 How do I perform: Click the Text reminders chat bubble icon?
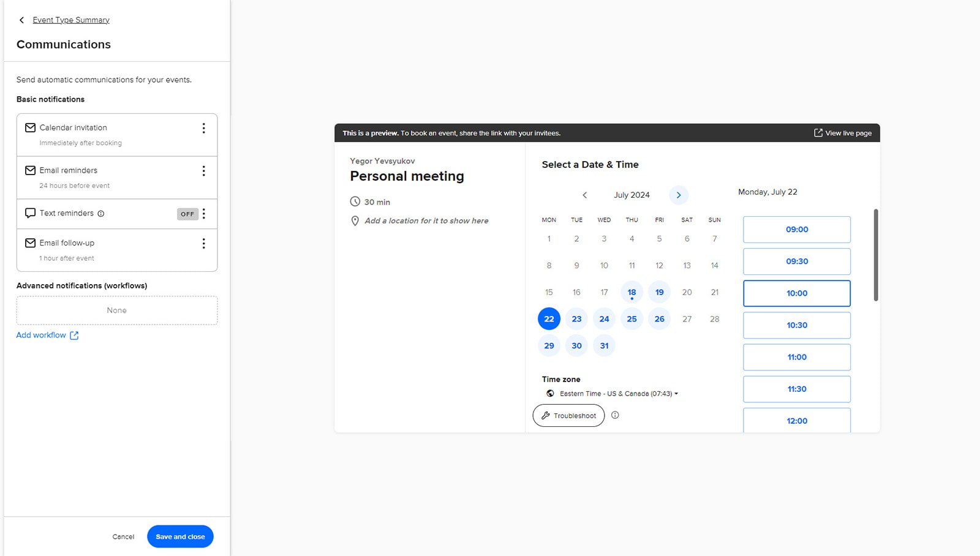click(30, 213)
